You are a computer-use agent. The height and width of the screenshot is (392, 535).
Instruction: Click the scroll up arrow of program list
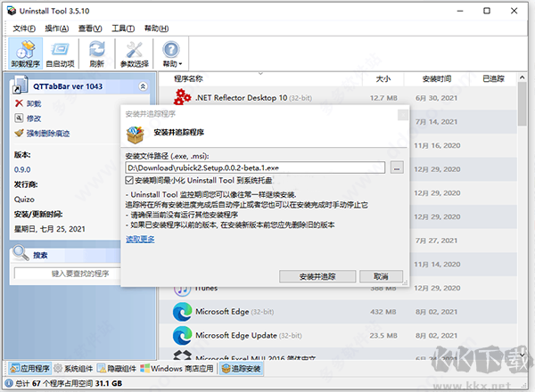pyautogui.click(x=522, y=78)
